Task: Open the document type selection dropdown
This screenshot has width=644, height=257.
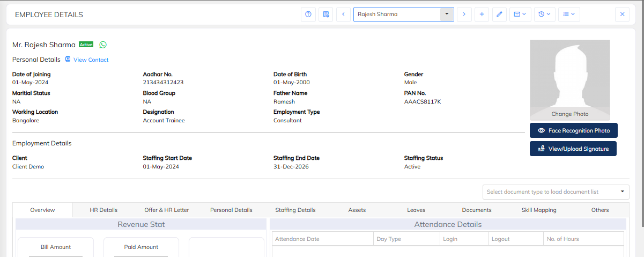Action: pos(556,192)
